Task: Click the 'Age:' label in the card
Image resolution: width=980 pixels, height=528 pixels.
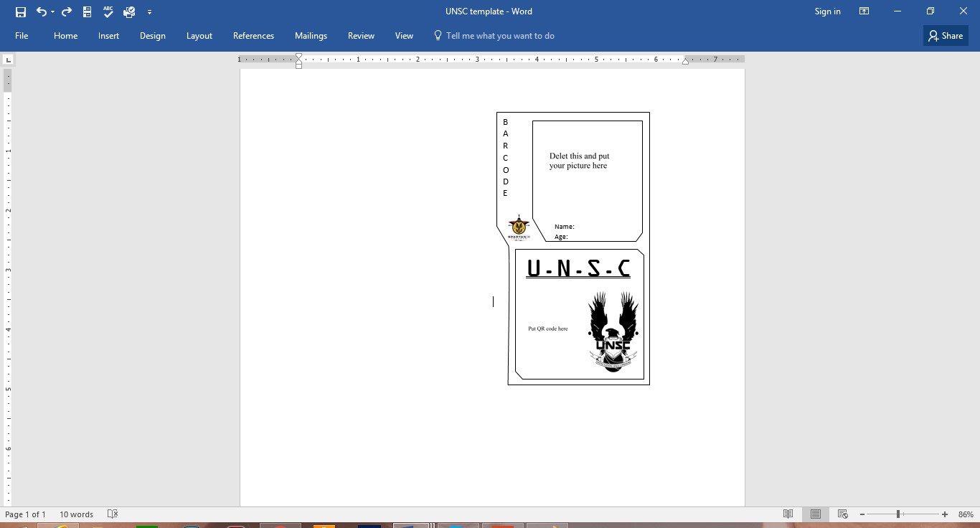Action: tap(561, 237)
